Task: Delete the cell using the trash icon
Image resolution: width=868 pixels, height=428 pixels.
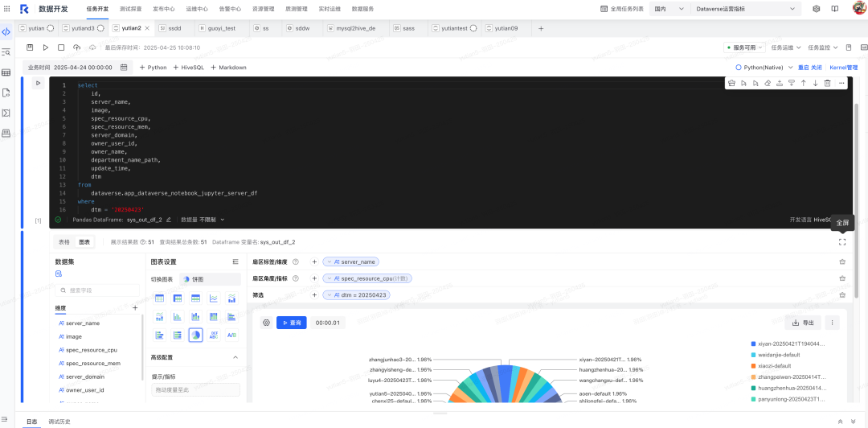Action: (x=828, y=83)
